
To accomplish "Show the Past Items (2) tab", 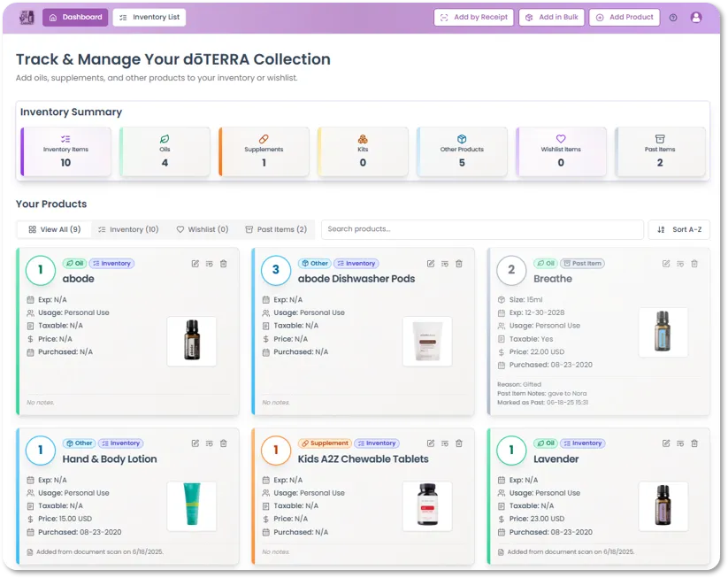I will pos(276,229).
